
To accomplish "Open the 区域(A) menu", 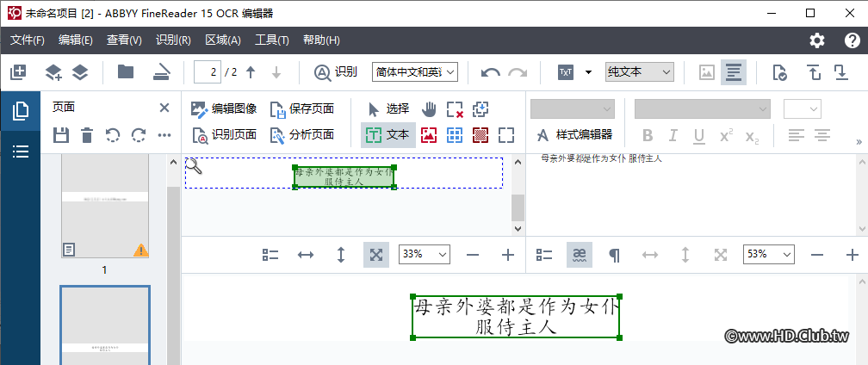I will 223,40.
